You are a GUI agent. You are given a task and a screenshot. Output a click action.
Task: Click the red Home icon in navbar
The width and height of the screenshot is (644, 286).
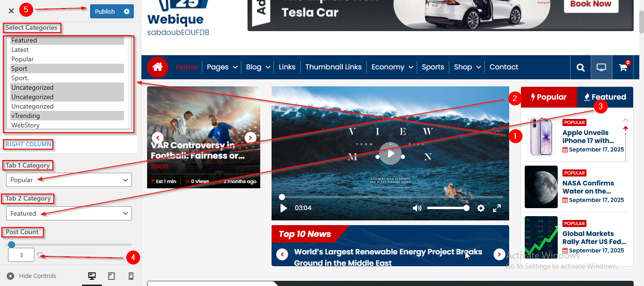[x=157, y=67]
